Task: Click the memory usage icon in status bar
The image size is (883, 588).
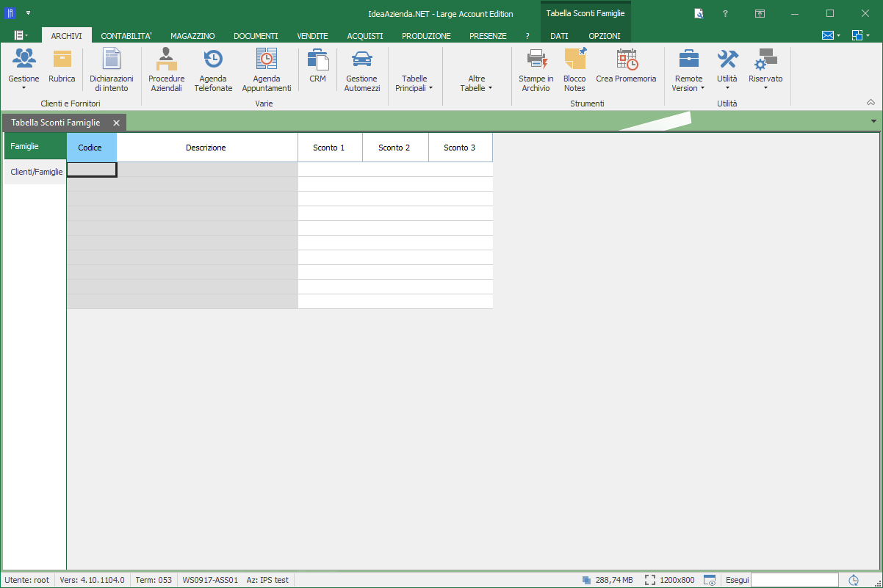Action: (586, 580)
